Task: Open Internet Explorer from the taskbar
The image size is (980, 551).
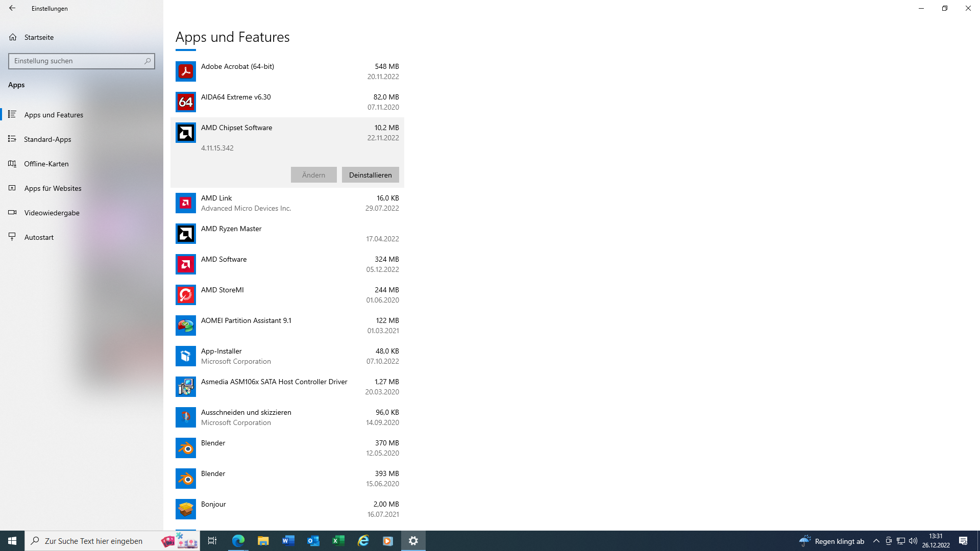Action: 363,540
